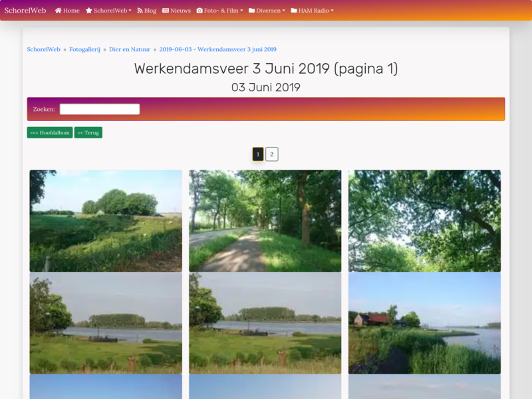Click the Werkendamsveer 3 juni 2019 breadcrumb
The height and width of the screenshot is (399, 532).
click(218, 49)
